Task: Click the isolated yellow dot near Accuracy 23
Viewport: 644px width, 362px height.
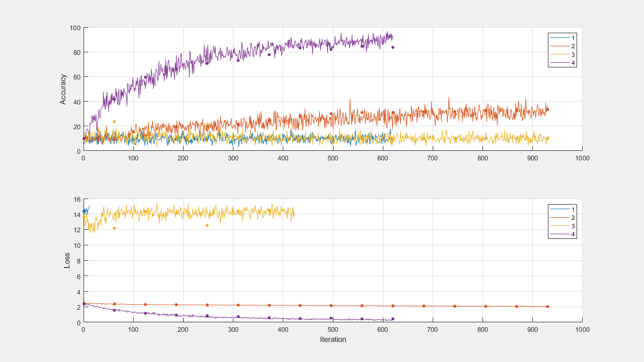Action: [x=114, y=122]
